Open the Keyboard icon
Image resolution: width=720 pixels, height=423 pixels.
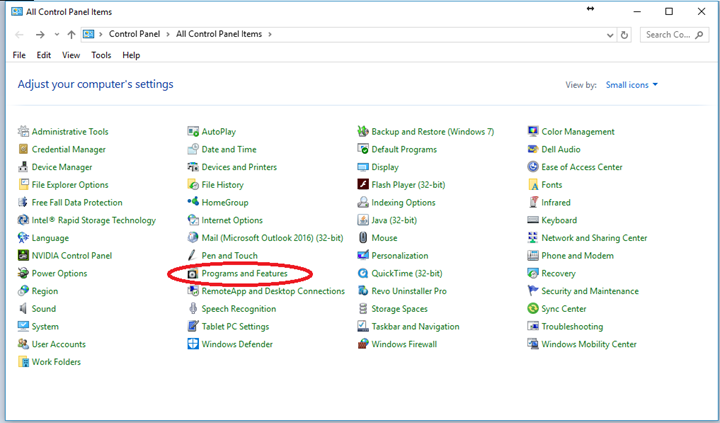pos(533,220)
